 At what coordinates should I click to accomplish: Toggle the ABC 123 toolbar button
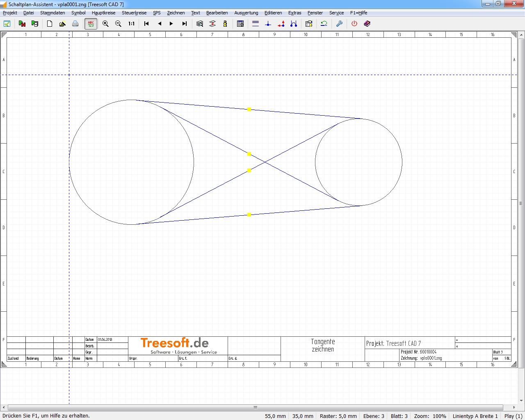coord(91,24)
